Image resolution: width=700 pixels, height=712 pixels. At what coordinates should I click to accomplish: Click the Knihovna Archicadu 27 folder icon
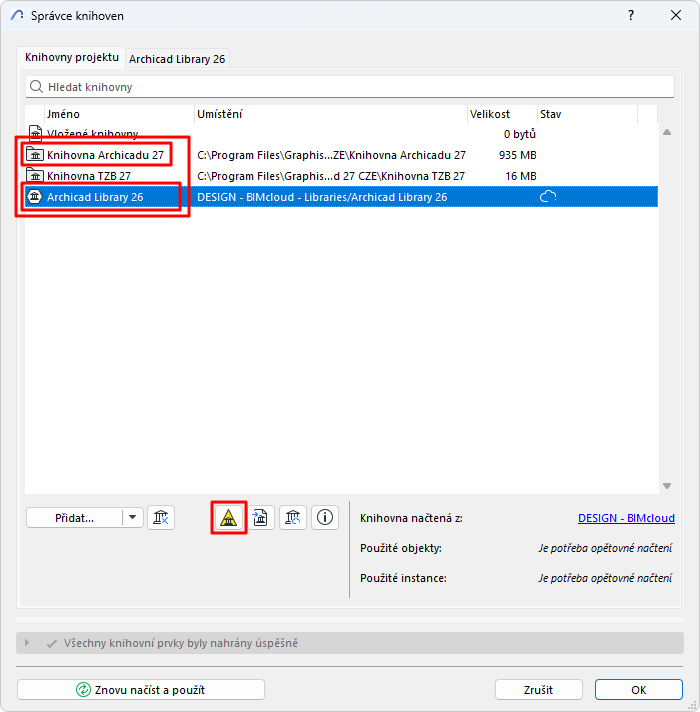(x=35, y=154)
